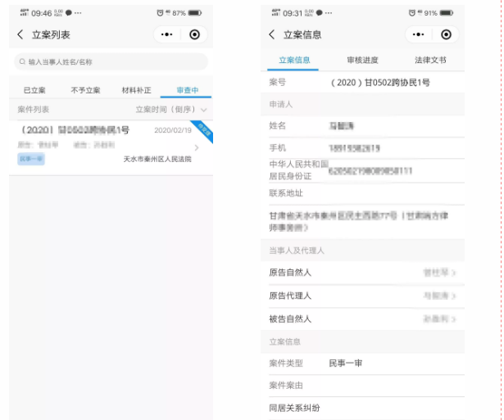
Task: Switch to the 不予立案 tab
Action: point(85,90)
